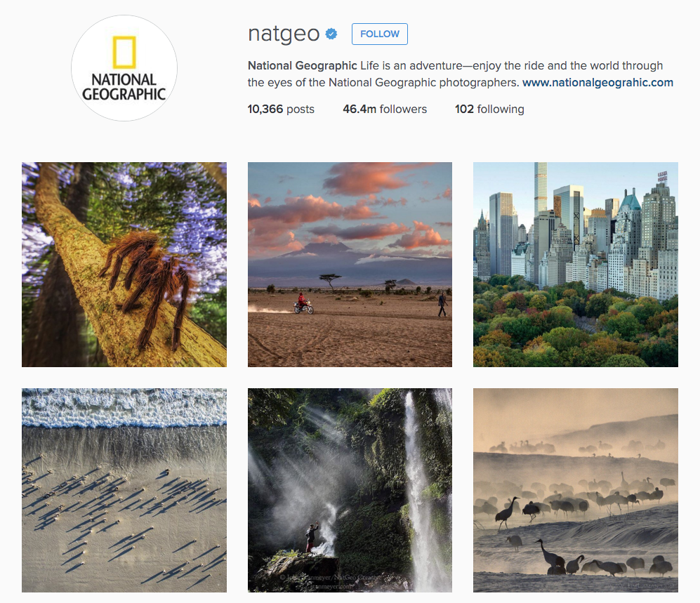
Task: Click the yellow rectangle logo in avatar
Action: pyautogui.click(x=124, y=52)
